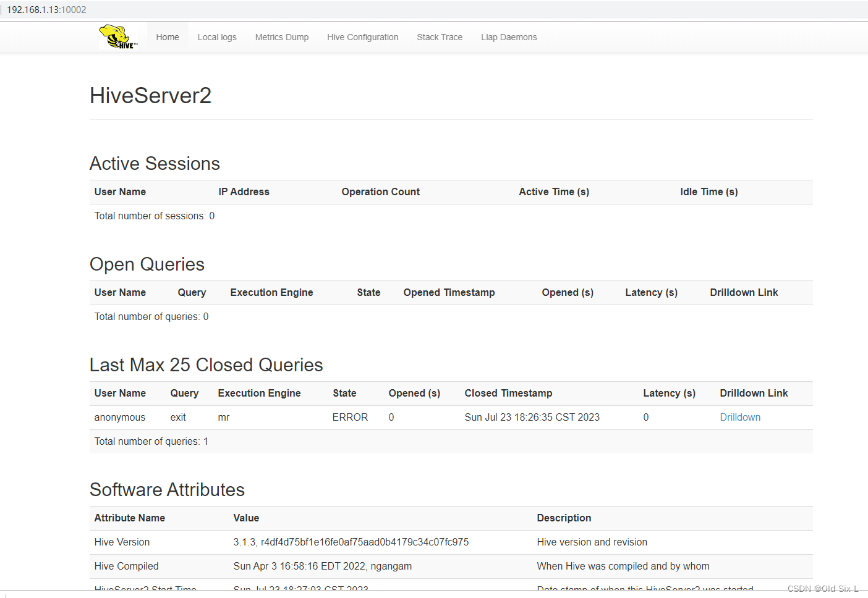Screen dimensions: 868x598
Task: Select the 3.1.3 revision hash value
Action: (x=351, y=542)
